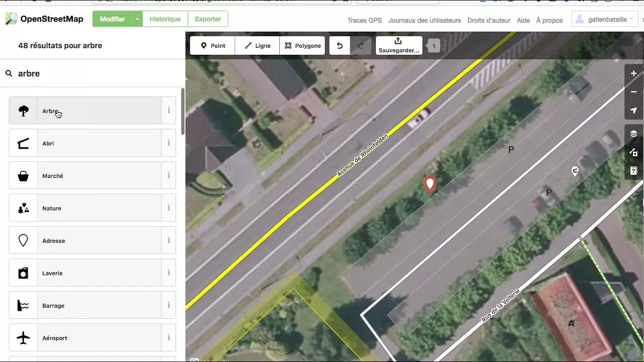Image resolution: width=644 pixels, height=362 pixels.
Task: Start drawing a Ligne
Action: [257, 45]
